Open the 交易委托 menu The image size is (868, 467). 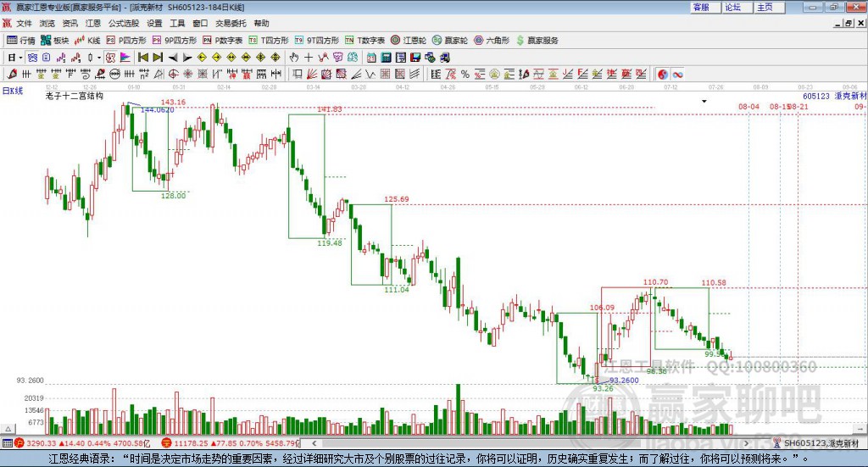tap(231, 23)
